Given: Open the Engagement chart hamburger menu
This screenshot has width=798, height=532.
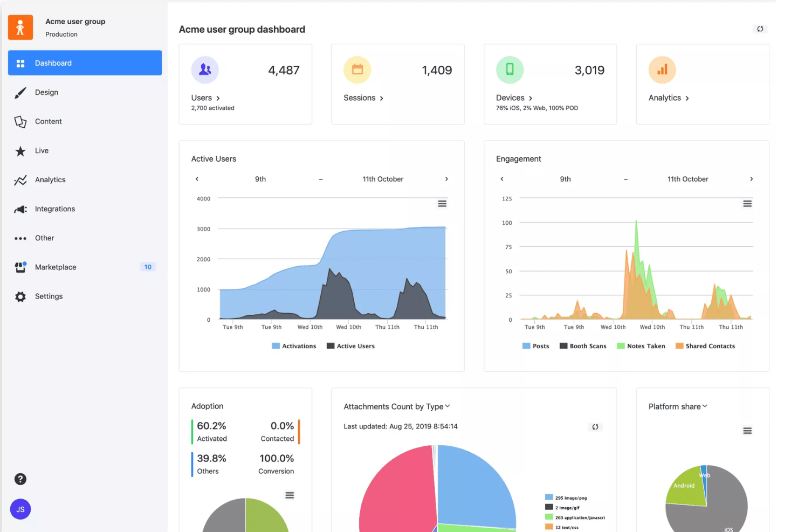Looking at the screenshot, I should tap(747, 204).
